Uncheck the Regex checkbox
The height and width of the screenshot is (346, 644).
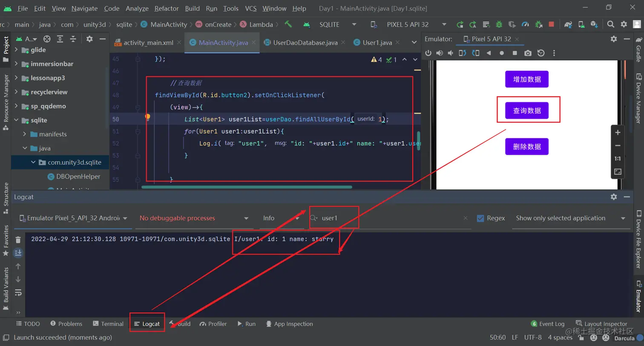(480, 218)
